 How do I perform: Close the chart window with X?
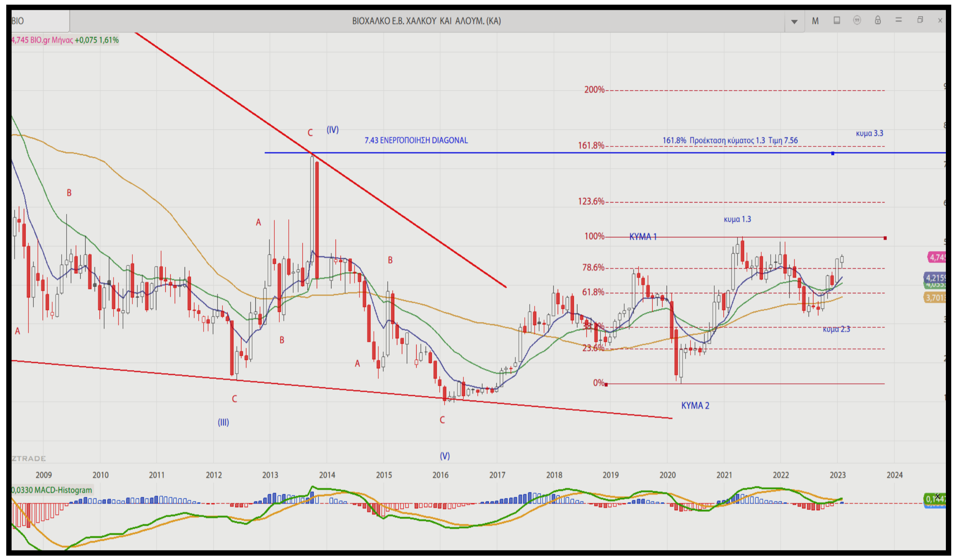click(940, 20)
